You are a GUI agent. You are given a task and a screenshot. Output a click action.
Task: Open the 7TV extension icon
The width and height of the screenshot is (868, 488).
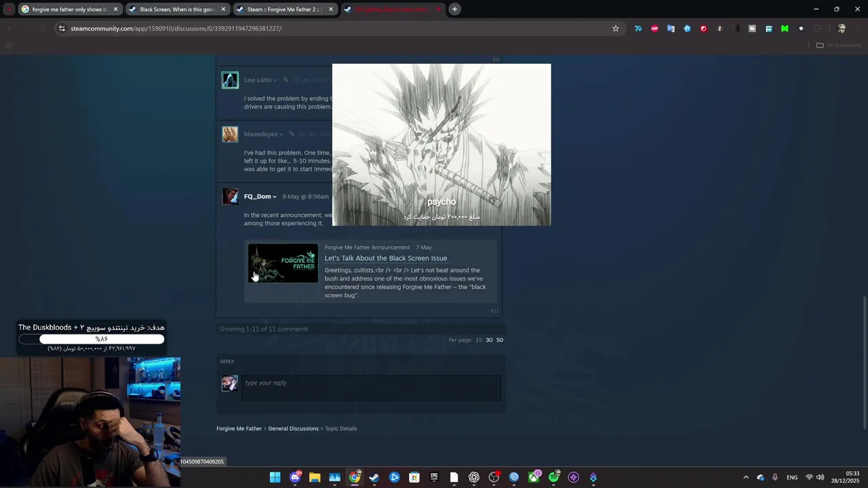tap(638, 28)
